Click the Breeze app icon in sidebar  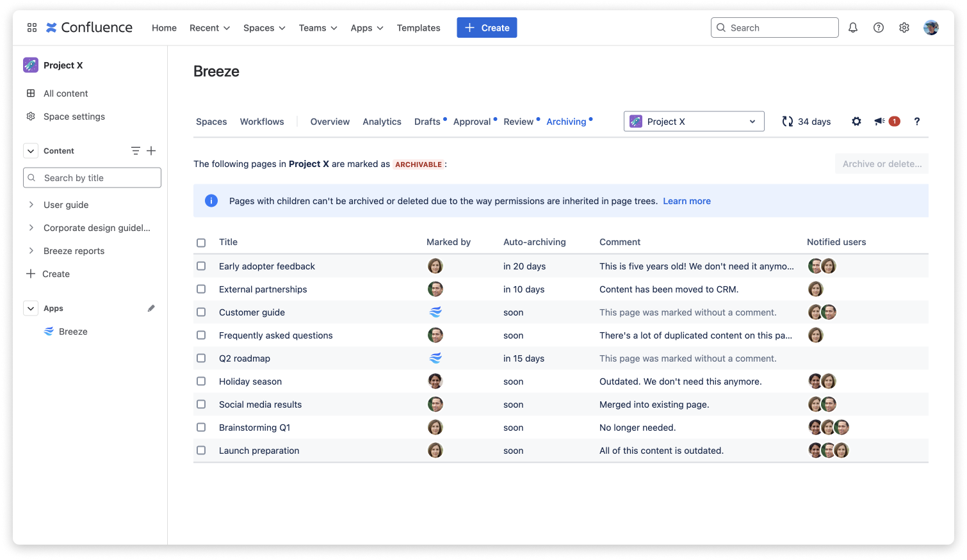click(x=49, y=332)
